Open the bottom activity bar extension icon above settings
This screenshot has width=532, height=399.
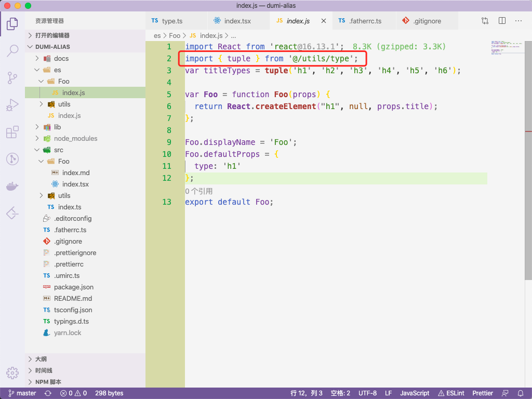tap(12, 213)
